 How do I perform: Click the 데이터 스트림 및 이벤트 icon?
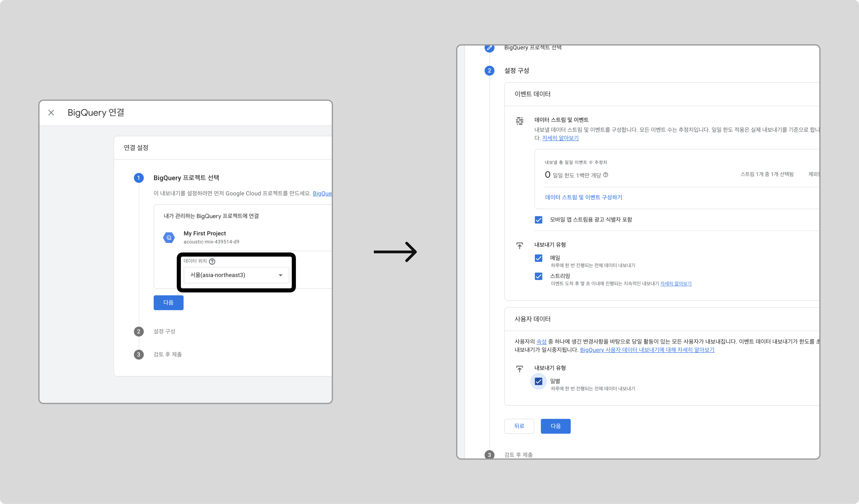(520, 121)
